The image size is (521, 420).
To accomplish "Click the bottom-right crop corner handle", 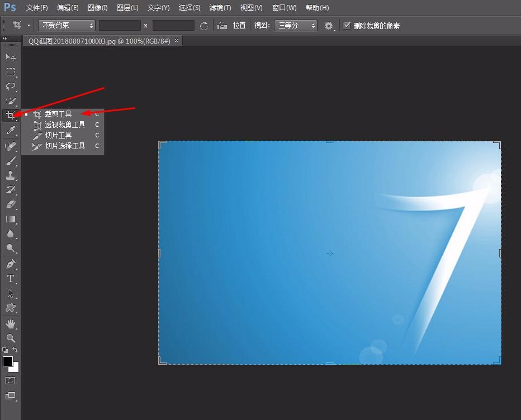I will [x=498, y=361].
